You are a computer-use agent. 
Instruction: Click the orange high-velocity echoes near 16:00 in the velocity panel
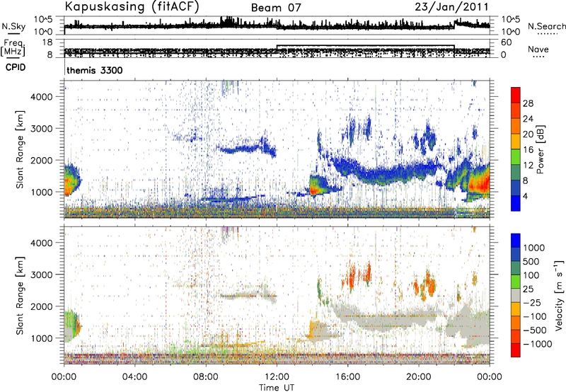(352, 277)
